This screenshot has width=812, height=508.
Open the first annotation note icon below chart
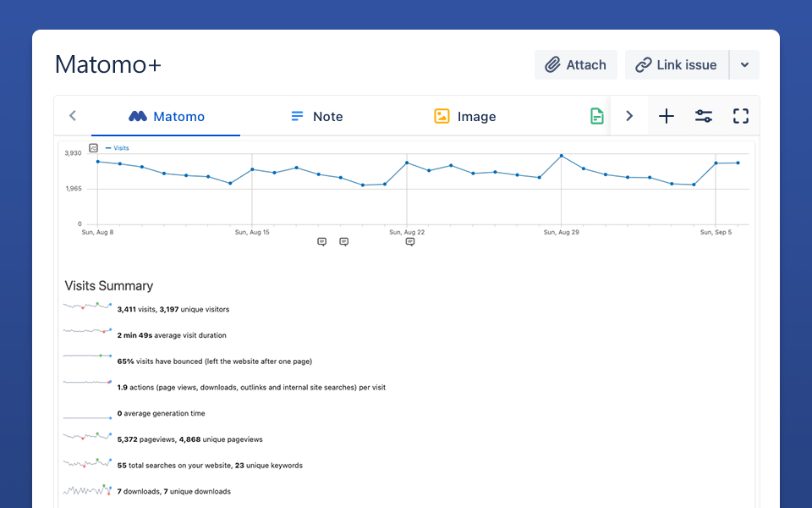pos(321,241)
